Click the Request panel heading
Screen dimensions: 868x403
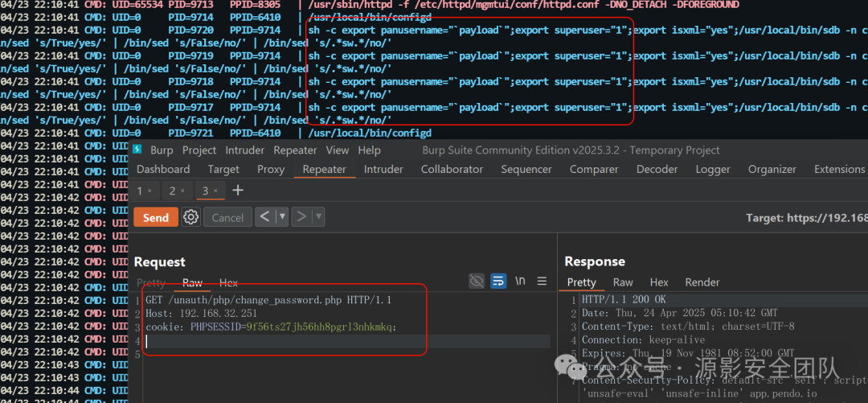click(159, 261)
